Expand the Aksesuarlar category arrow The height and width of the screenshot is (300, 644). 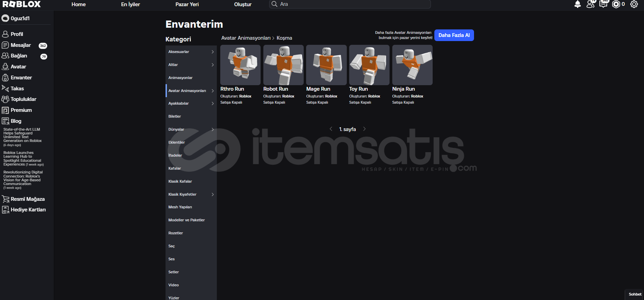[x=212, y=52]
